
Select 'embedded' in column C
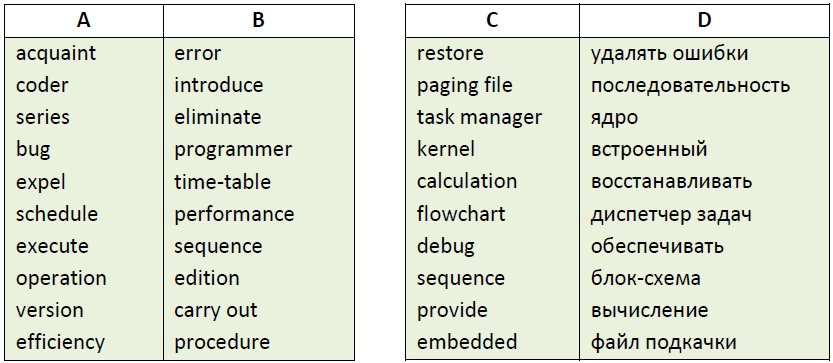[x=466, y=342]
